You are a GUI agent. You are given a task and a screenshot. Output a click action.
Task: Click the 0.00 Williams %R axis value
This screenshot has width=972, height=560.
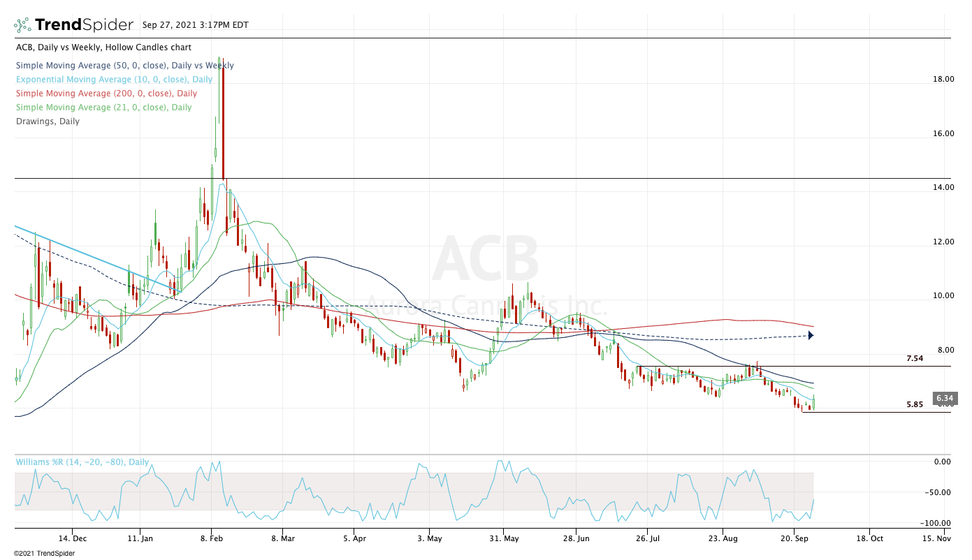[x=942, y=462]
